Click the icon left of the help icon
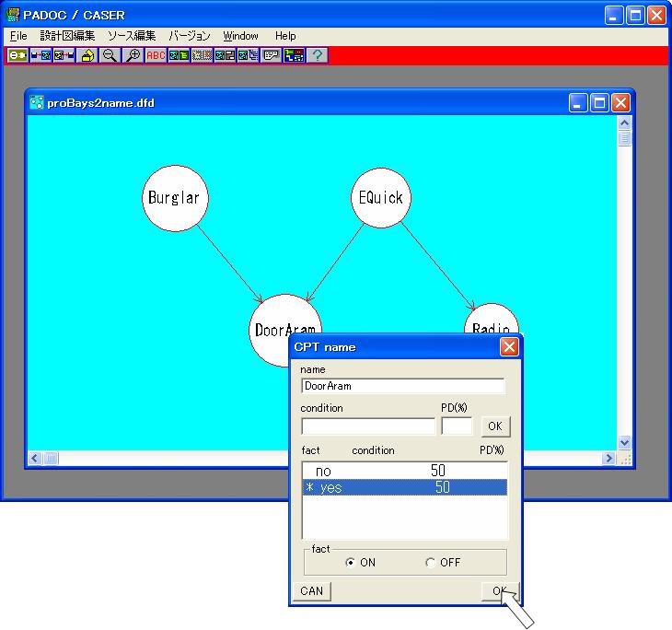The width and height of the screenshot is (672, 630). (295, 55)
